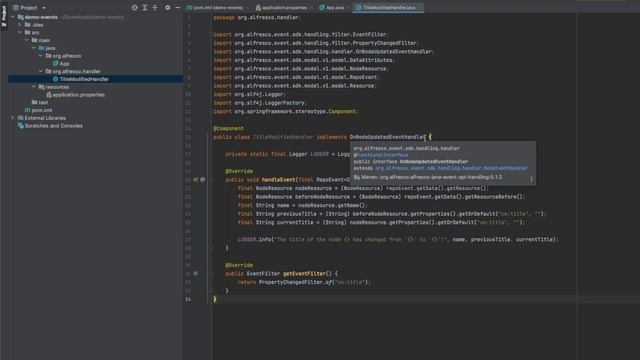Collapse the org.alfresco package
The height and width of the screenshot is (360, 640).
click(41, 56)
